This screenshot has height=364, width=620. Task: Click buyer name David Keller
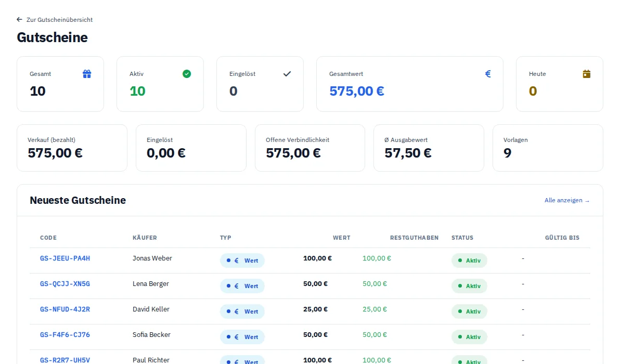tap(151, 309)
